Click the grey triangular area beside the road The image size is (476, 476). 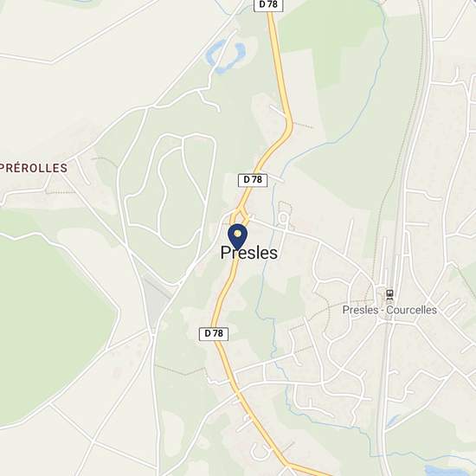tap(157, 299)
